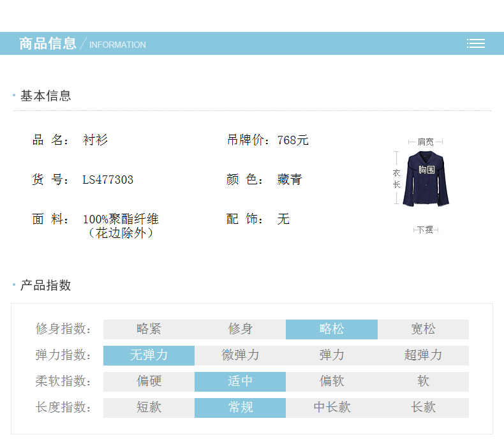Select 偏软 softness option
Viewport: 504px width, 444px height.
(x=332, y=381)
